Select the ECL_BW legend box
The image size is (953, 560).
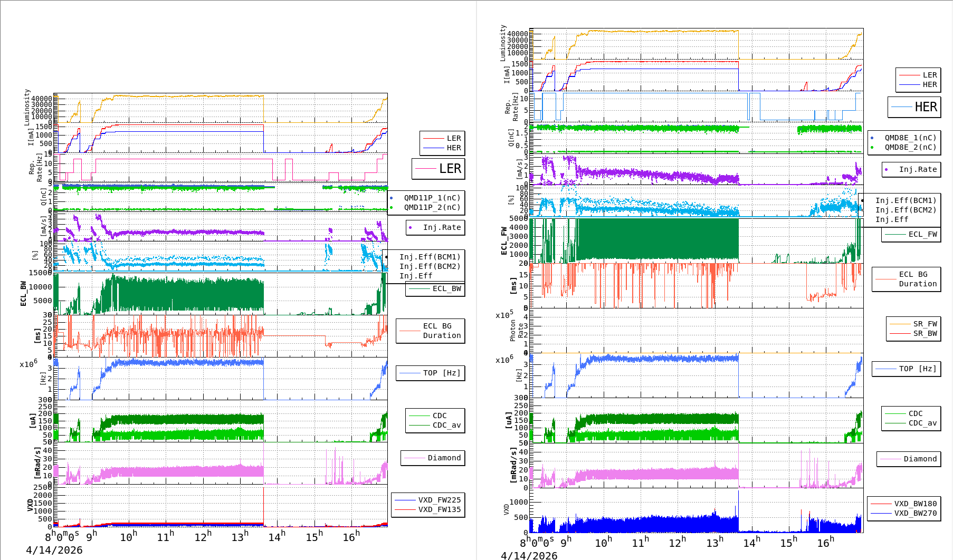click(x=435, y=288)
